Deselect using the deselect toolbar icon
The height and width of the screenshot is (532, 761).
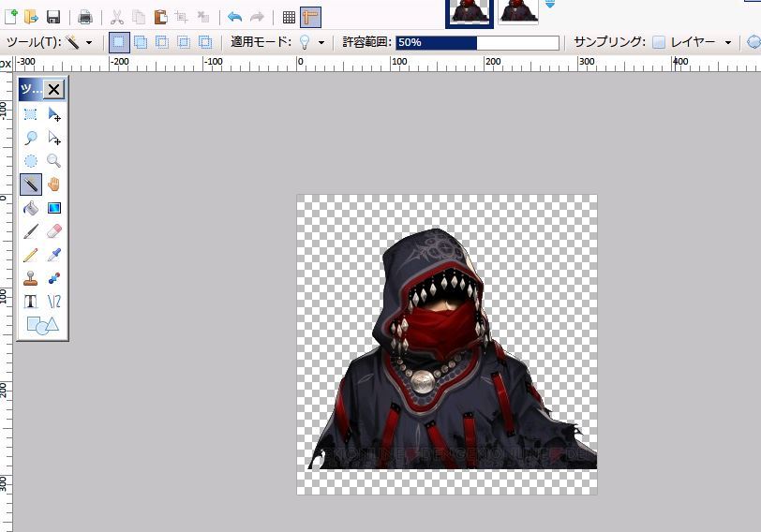[203, 18]
